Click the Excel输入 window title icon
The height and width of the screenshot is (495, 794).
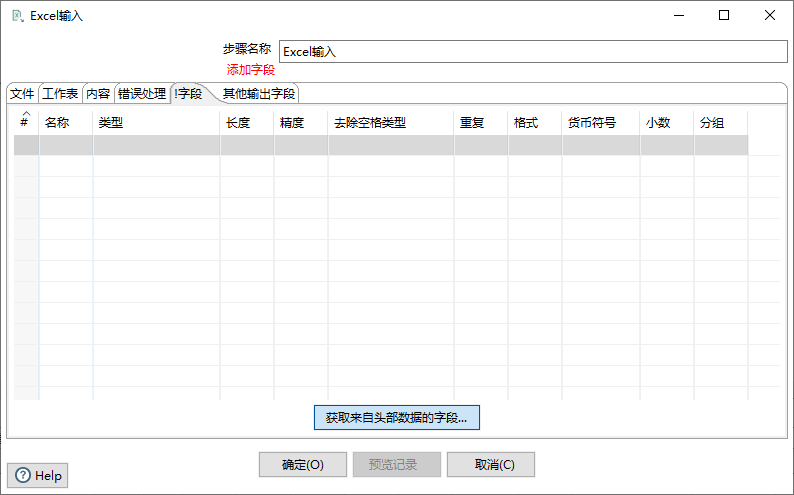[18, 16]
